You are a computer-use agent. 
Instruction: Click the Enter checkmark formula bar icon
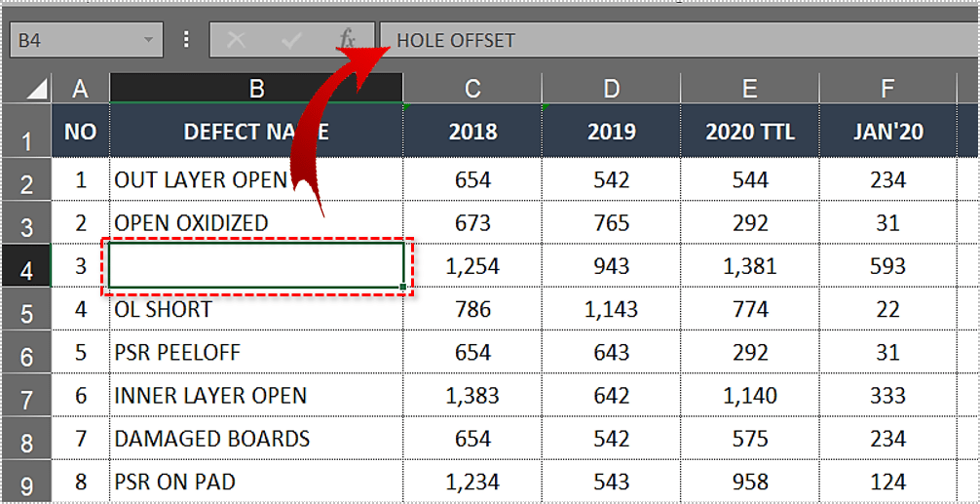point(290,41)
